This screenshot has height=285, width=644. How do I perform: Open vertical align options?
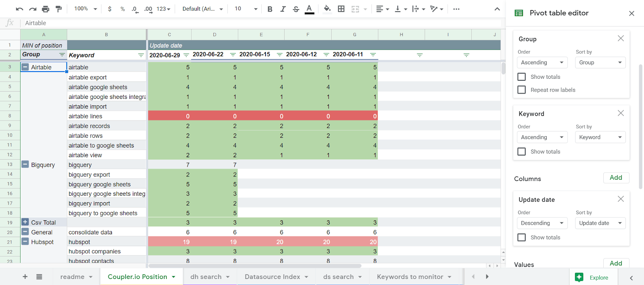pyautogui.click(x=400, y=9)
